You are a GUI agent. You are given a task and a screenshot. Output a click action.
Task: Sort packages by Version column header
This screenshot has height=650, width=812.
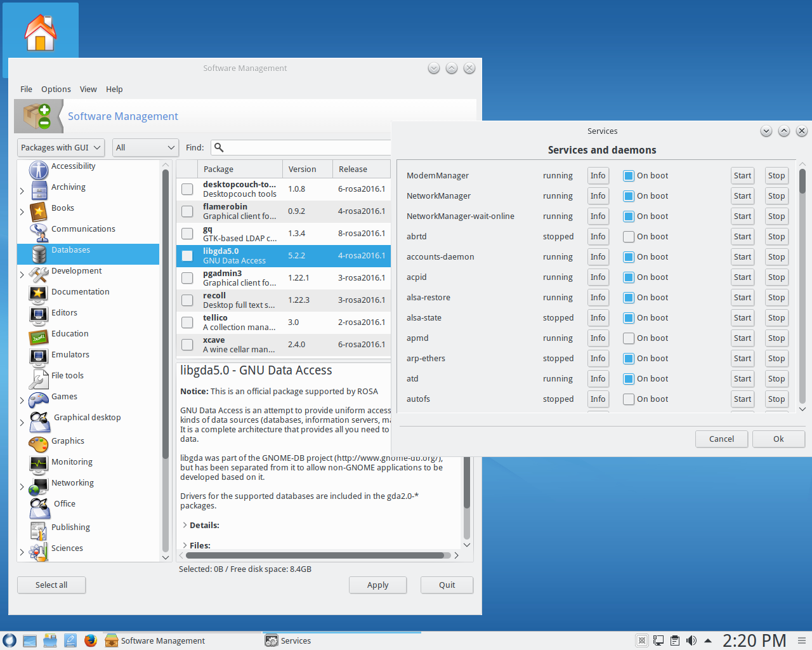click(x=308, y=169)
